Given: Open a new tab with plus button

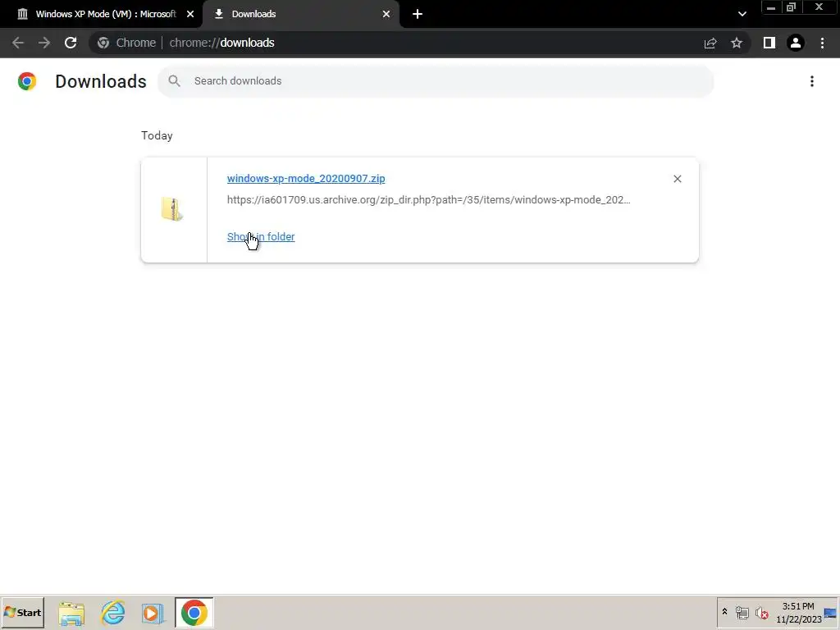Looking at the screenshot, I should [x=418, y=14].
